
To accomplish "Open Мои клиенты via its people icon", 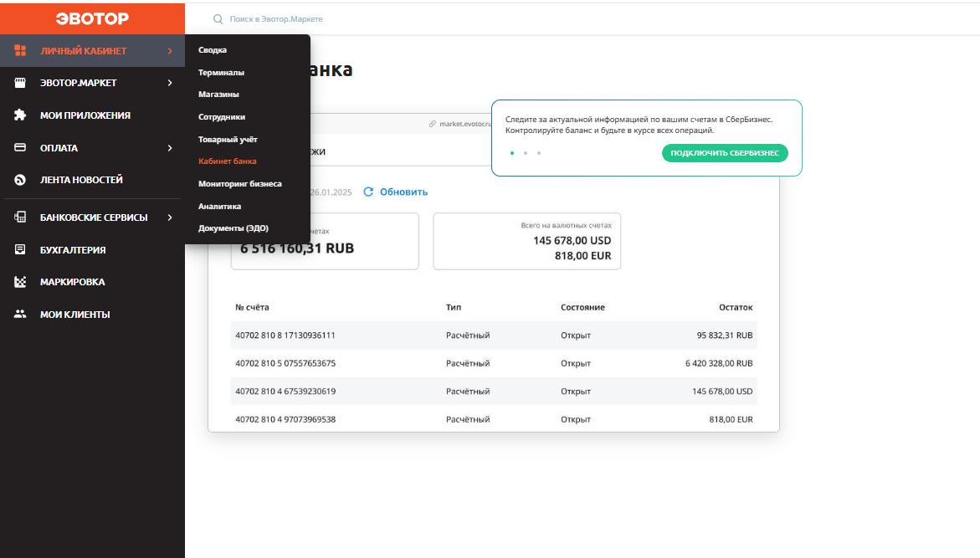I will [x=20, y=315].
